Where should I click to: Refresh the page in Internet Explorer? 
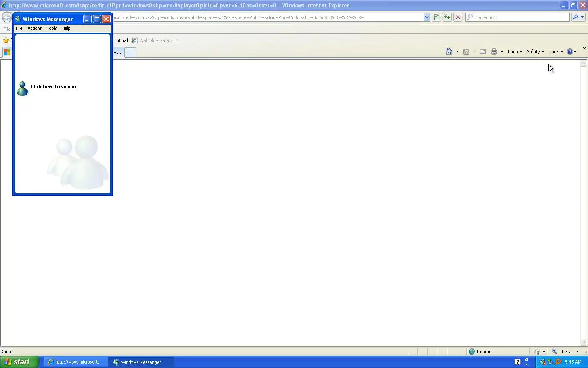(x=447, y=17)
